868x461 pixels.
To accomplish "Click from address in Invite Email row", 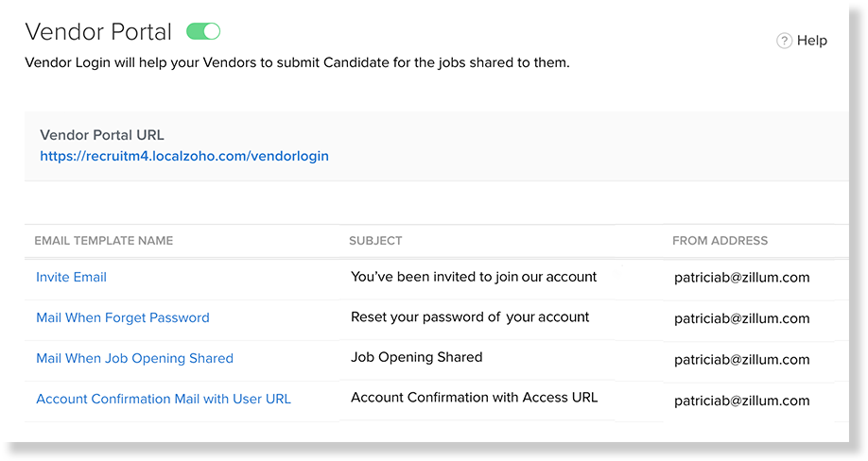I will click(x=742, y=278).
